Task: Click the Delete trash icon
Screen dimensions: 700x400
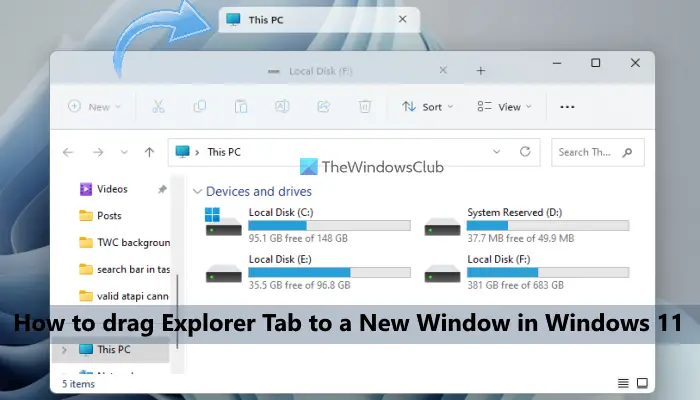Action: coord(365,107)
